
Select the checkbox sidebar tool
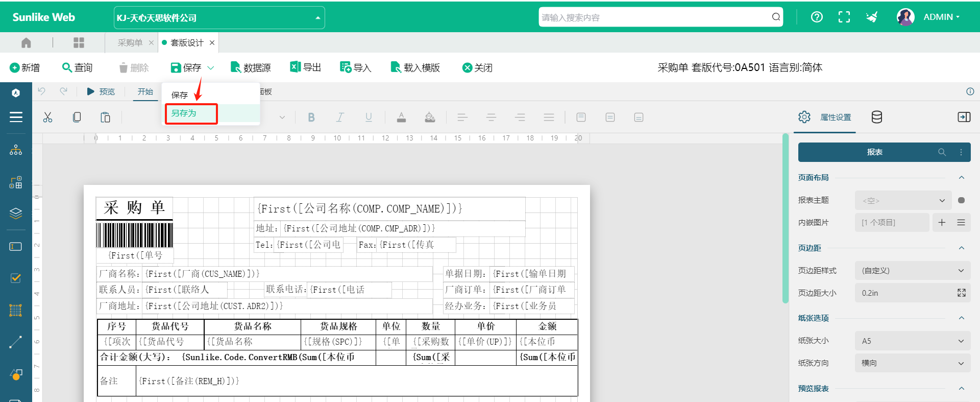[x=16, y=278]
